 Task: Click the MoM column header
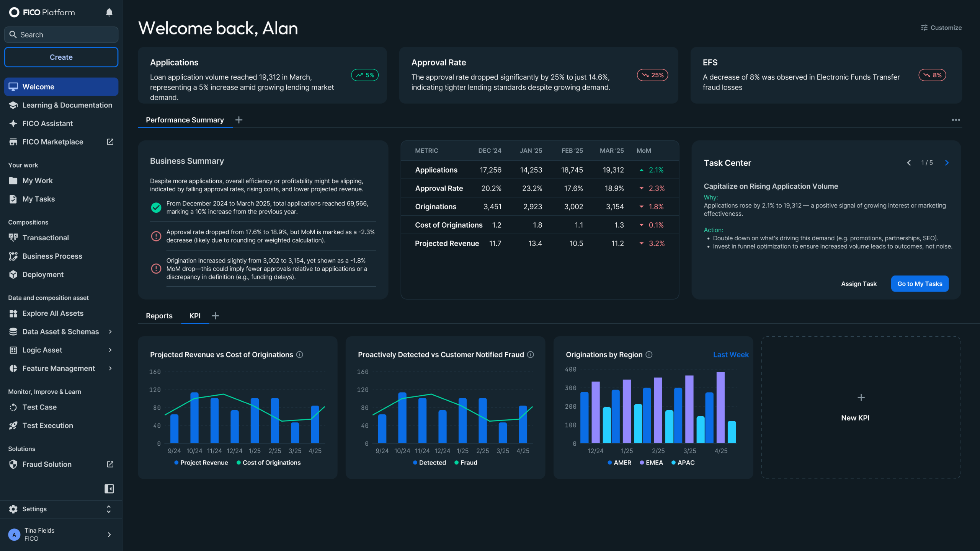click(644, 151)
